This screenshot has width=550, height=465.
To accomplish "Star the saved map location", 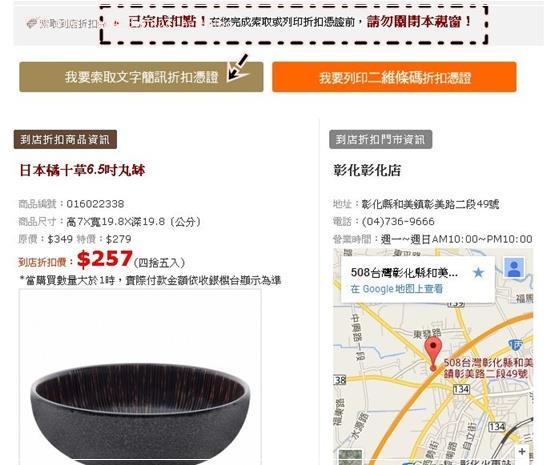I will (478, 272).
